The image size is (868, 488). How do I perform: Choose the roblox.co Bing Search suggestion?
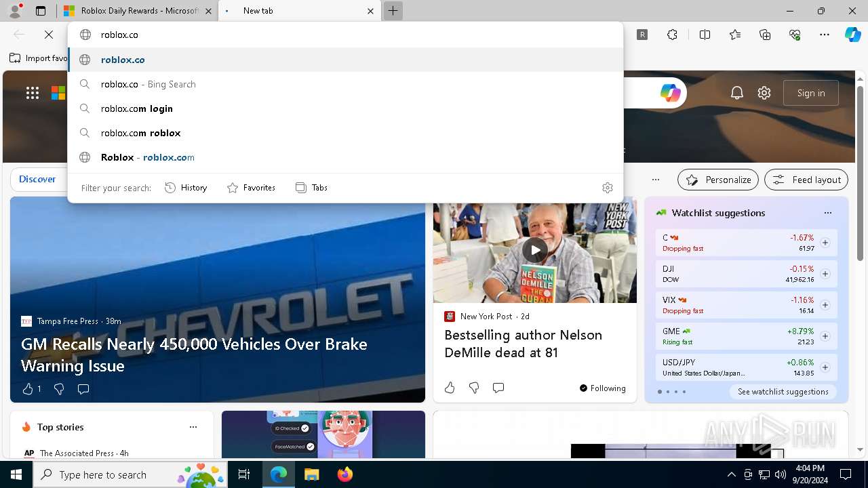pyautogui.click(x=345, y=84)
